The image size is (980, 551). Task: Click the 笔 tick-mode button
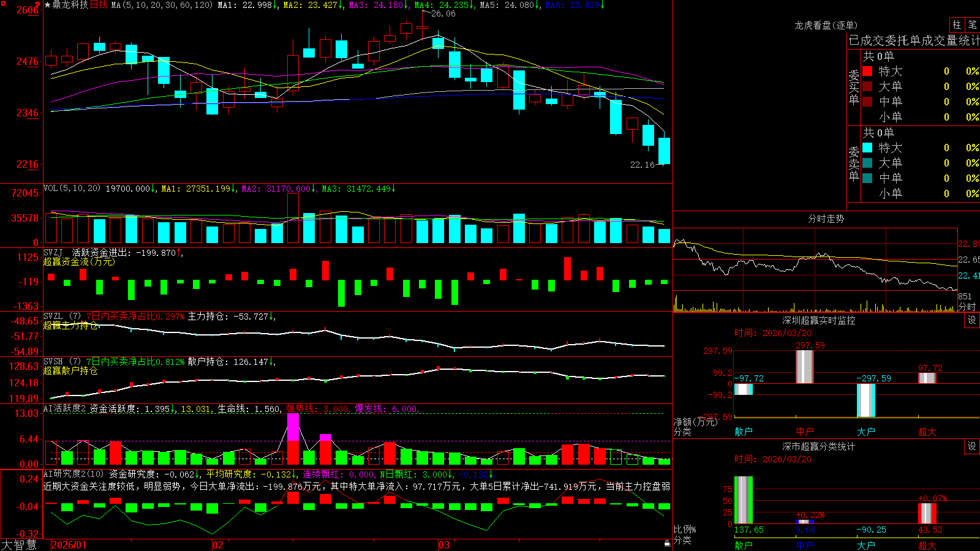973,25
